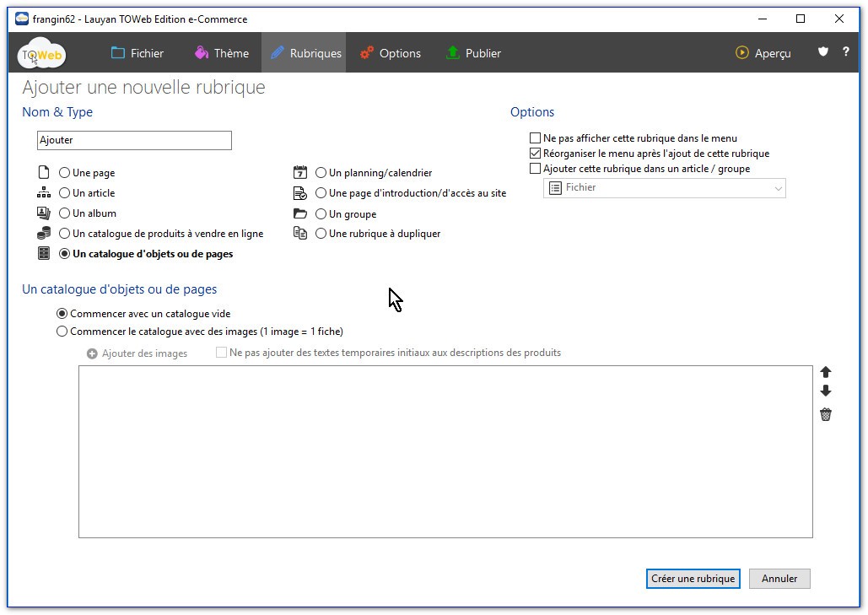Click the TOWeb cloud logo icon
Viewport: 868px width, 615px height.
pos(41,53)
